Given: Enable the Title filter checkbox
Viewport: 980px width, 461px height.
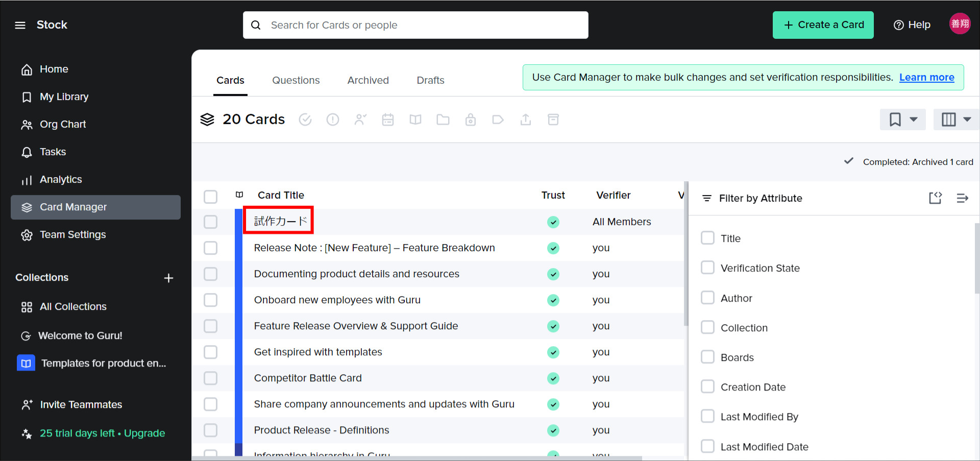Looking at the screenshot, I should [x=707, y=238].
